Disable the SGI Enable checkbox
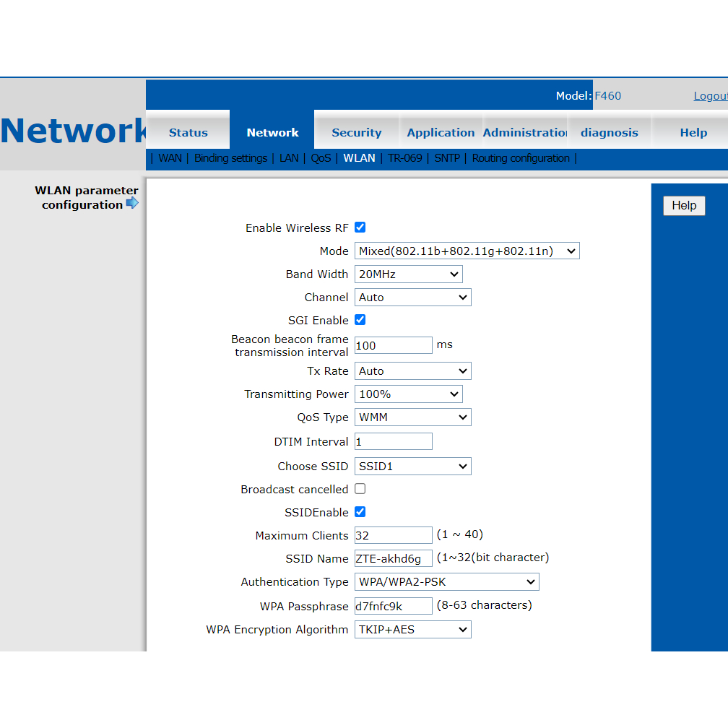Screen dimensions: 728x728 [360, 320]
